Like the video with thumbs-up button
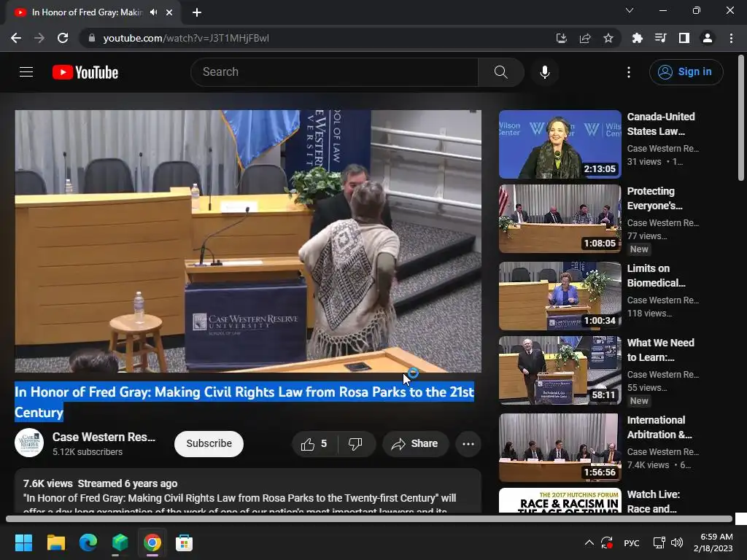This screenshot has width=747, height=560. [314, 444]
